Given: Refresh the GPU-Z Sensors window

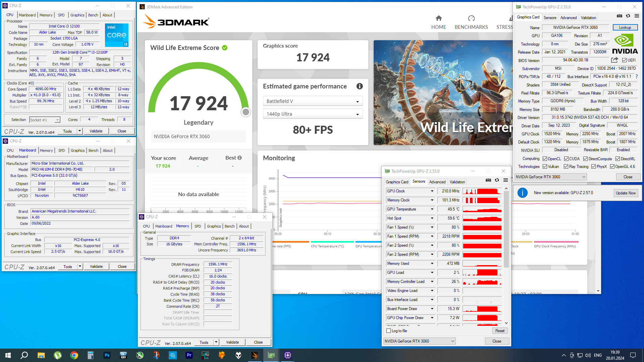Looking at the screenshot, I should click(x=497, y=180).
